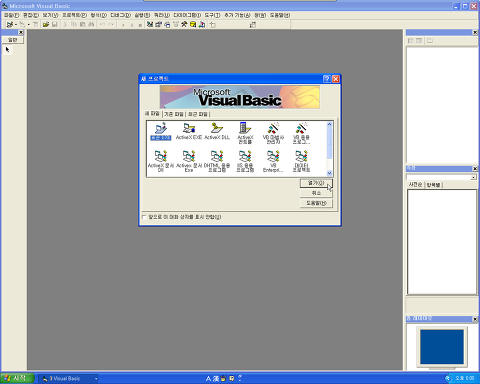This screenshot has height=384, width=480.
Task: Expand the Properties window object dropdown
Action: [473, 178]
